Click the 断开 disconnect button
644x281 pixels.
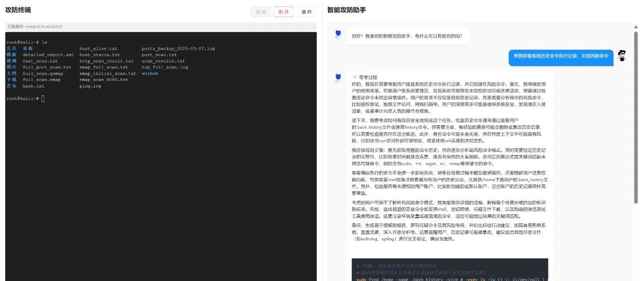[x=283, y=12]
